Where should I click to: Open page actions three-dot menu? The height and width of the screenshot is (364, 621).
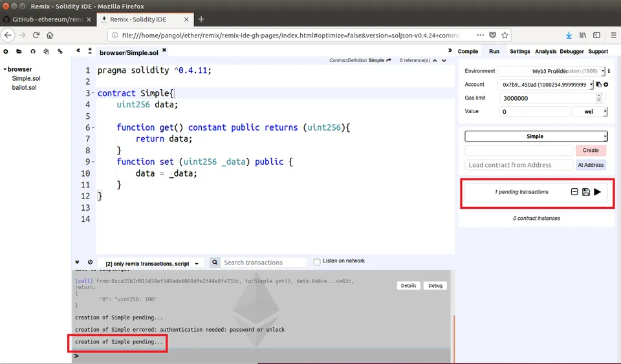[x=481, y=35]
